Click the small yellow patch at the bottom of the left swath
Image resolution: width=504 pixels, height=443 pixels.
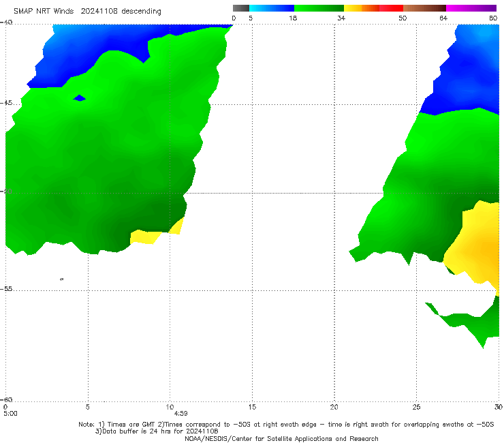(x=144, y=237)
